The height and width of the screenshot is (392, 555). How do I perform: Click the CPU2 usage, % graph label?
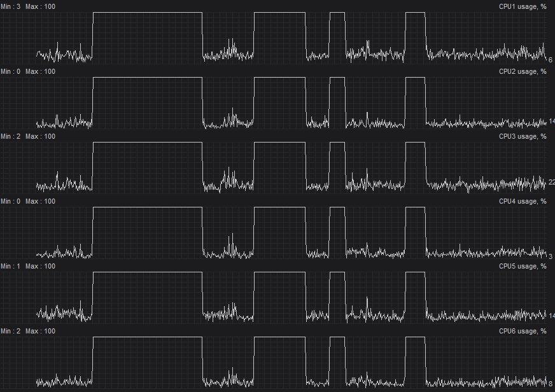[x=523, y=71]
